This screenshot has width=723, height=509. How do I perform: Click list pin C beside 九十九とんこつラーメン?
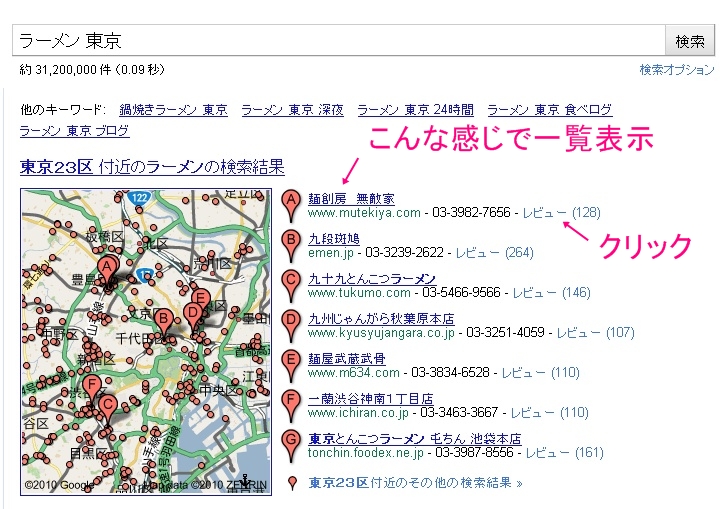[291, 285]
